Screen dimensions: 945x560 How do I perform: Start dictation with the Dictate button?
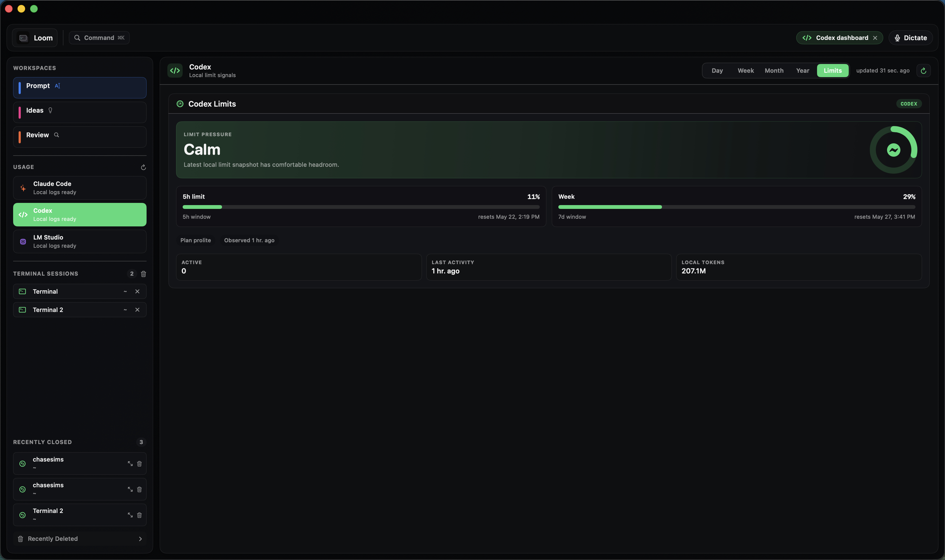[910, 38]
